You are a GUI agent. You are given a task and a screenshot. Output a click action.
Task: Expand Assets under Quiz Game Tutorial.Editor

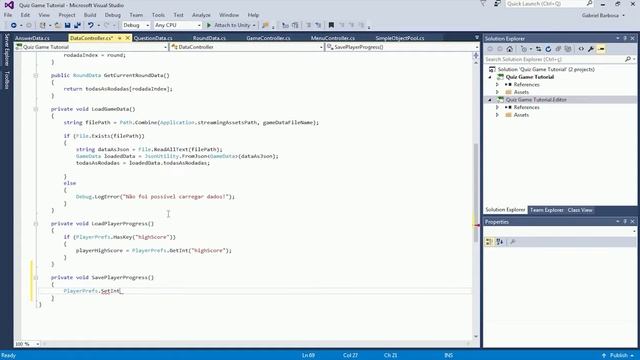click(x=497, y=115)
